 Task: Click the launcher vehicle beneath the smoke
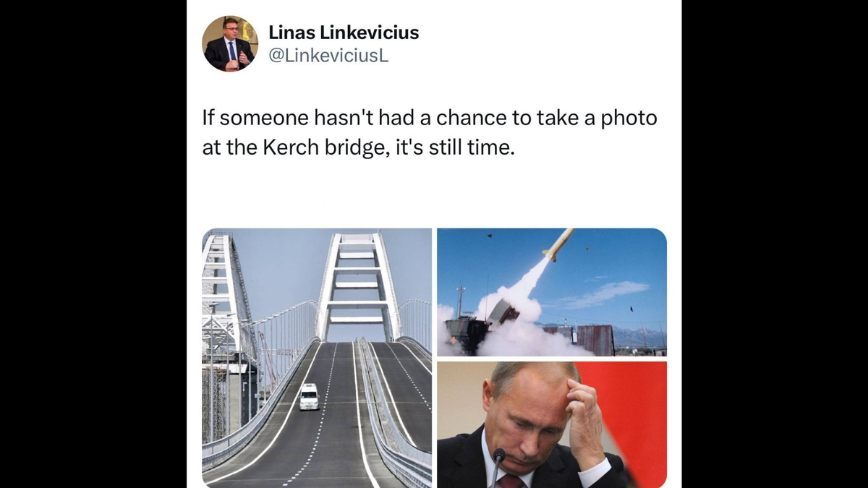481,327
